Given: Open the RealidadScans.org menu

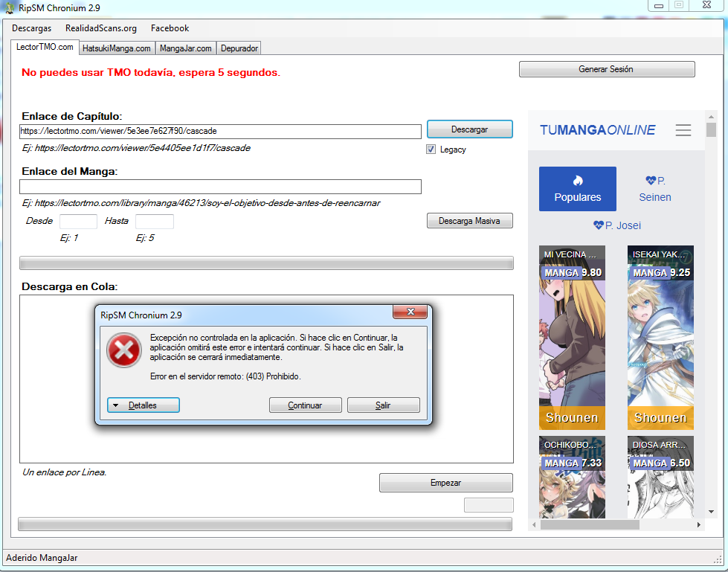Looking at the screenshot, I should coord(101,28).
